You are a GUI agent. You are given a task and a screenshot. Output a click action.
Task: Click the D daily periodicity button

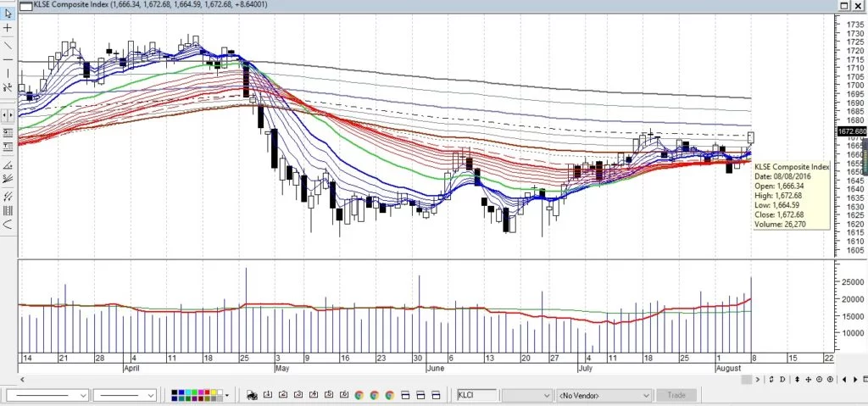782,380
